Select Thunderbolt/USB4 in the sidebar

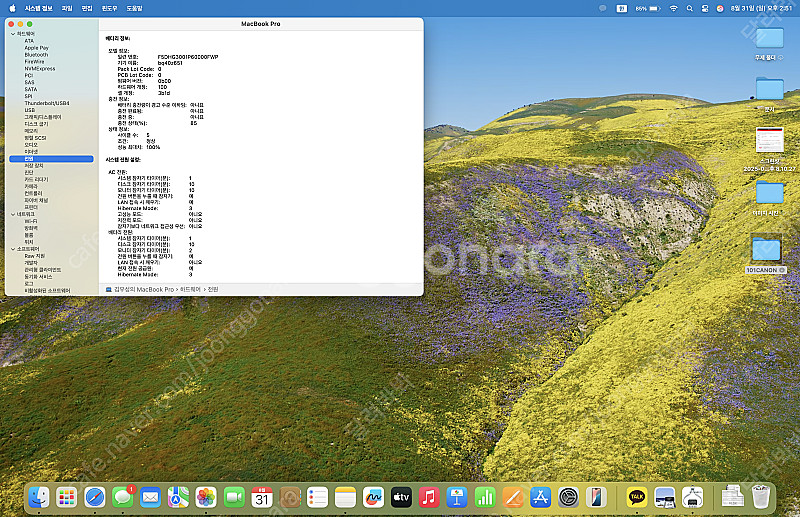[47, 103]
